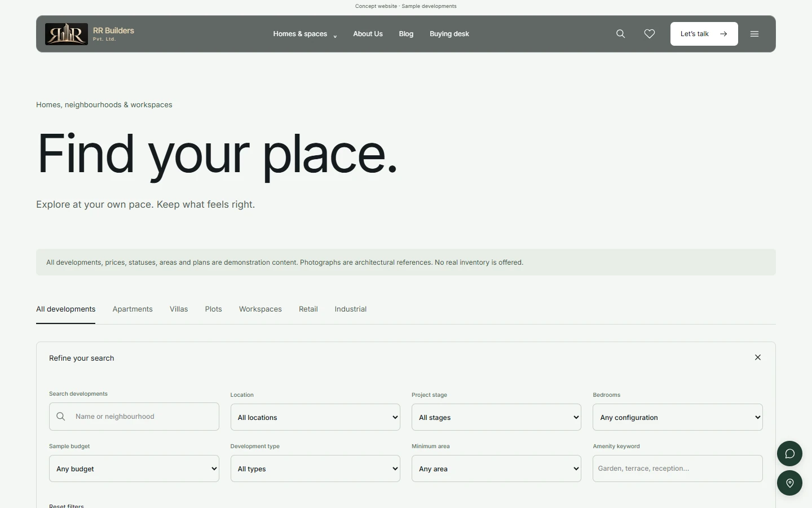This screenshot has width=812, height=508.
Task: Click the RR Builders logo image
Action: pos(67,34)
